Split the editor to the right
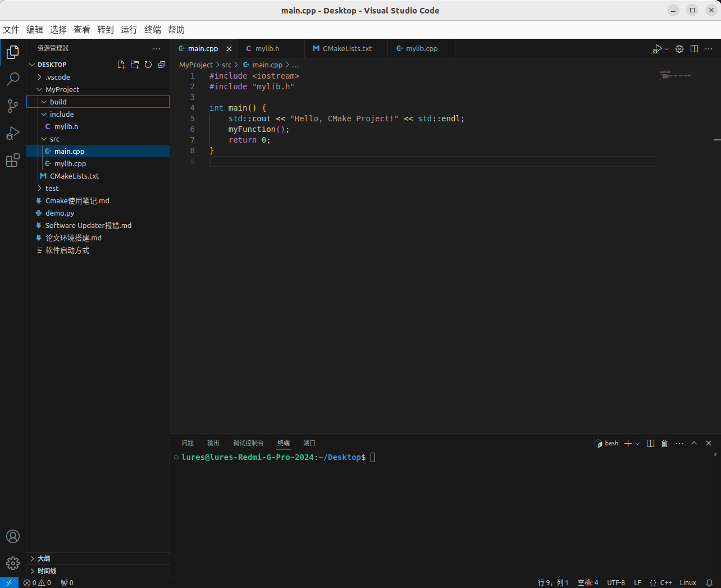 pyautogui.click(x=694, y=49)
